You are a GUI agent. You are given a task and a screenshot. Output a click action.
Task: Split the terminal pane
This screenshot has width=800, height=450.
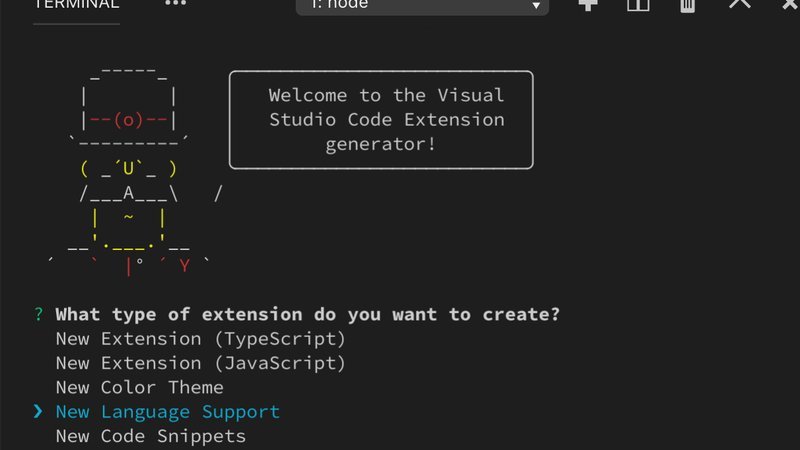(638, 4)
